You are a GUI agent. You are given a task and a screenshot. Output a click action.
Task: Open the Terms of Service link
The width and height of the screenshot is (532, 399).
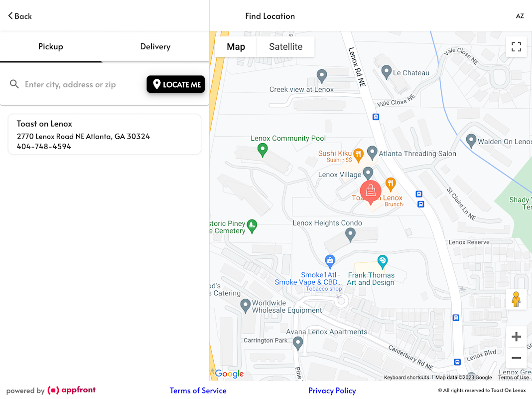click(198, 391)
